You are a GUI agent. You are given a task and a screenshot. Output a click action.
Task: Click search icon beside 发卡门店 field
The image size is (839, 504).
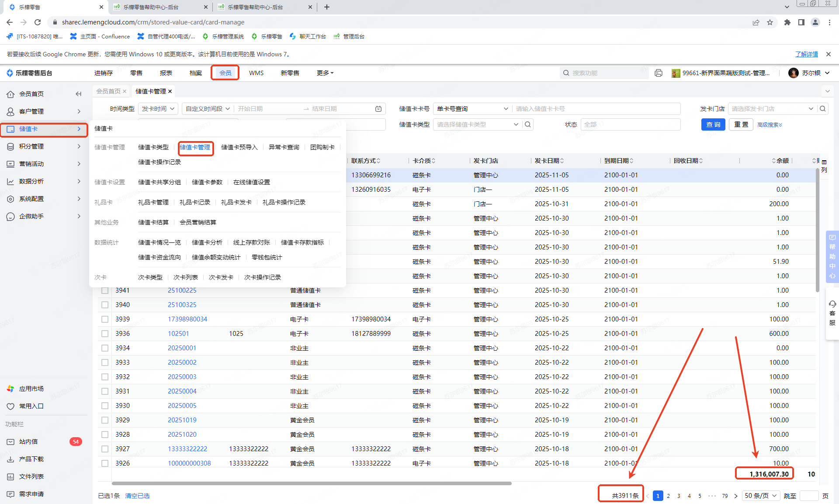pyautogui.click(x=823, y=109)
